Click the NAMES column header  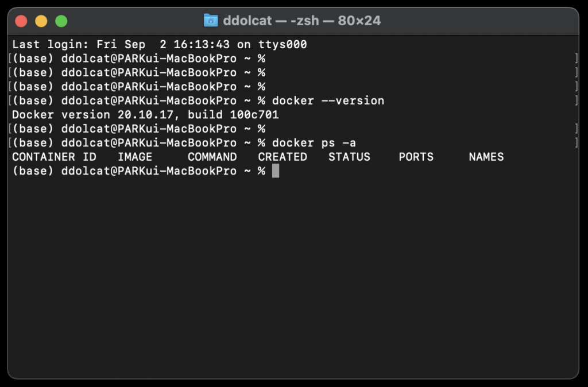click(486, 157)
